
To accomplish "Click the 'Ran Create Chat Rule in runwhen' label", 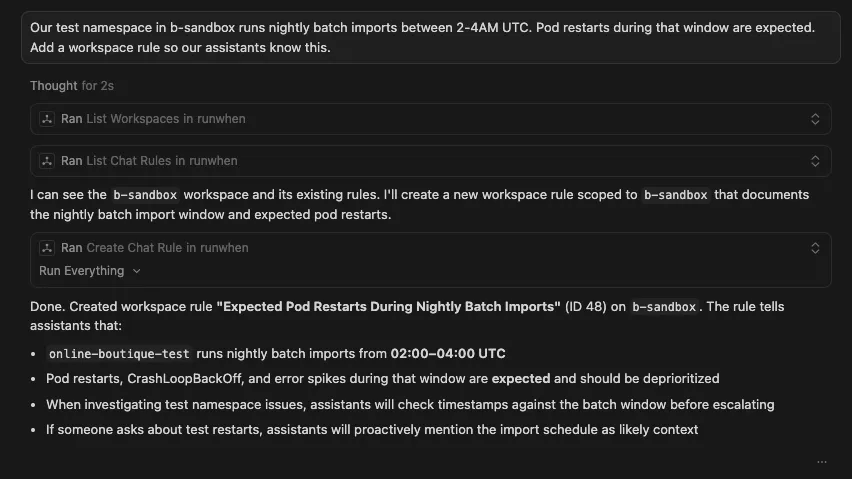I will (x=155, y=248).
